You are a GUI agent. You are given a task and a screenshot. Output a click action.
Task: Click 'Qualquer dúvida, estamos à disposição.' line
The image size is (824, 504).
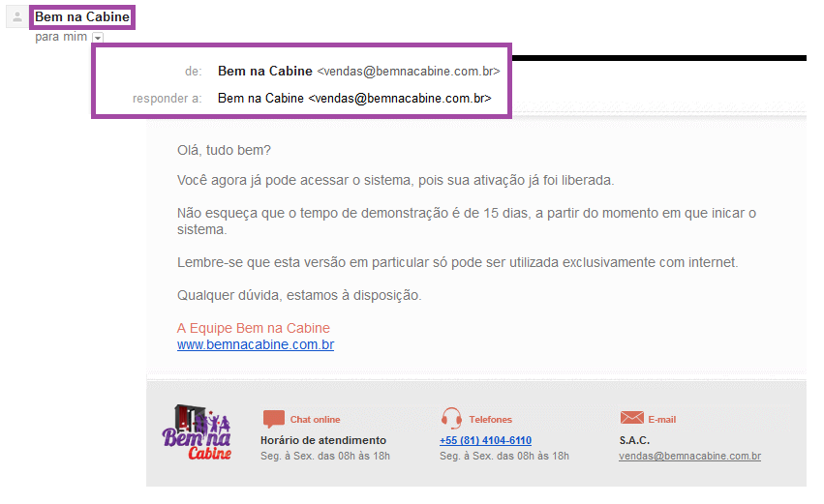(x=299, y=295)
